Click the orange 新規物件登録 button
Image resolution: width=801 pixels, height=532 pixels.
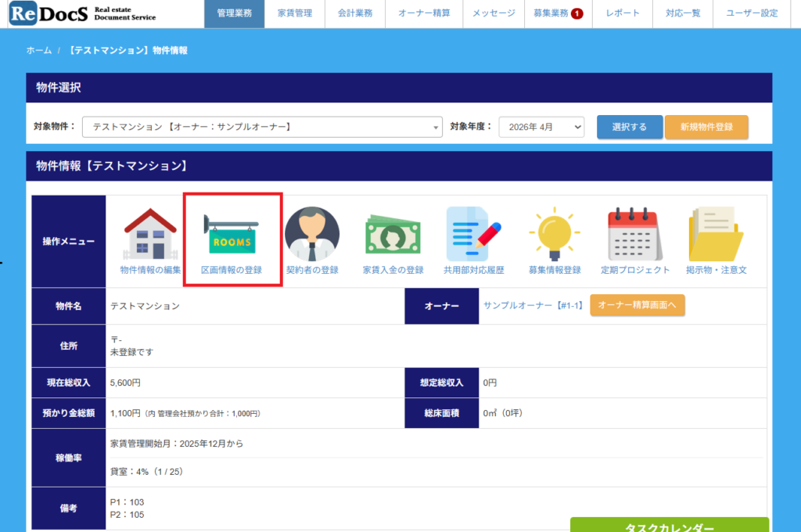(x=706, y=127)
